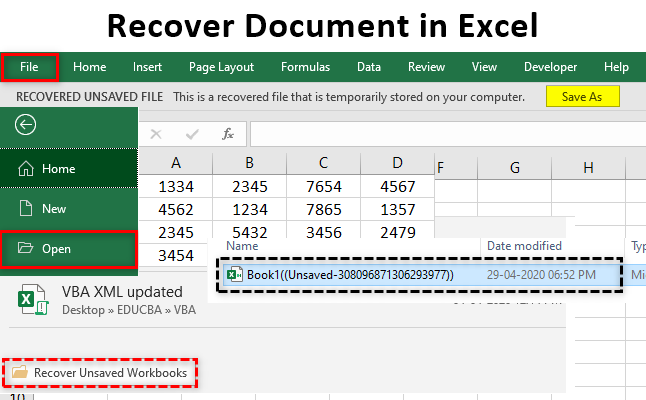
Task: Click the back arrow in backstage menu
Action: (x=26, y=125)
